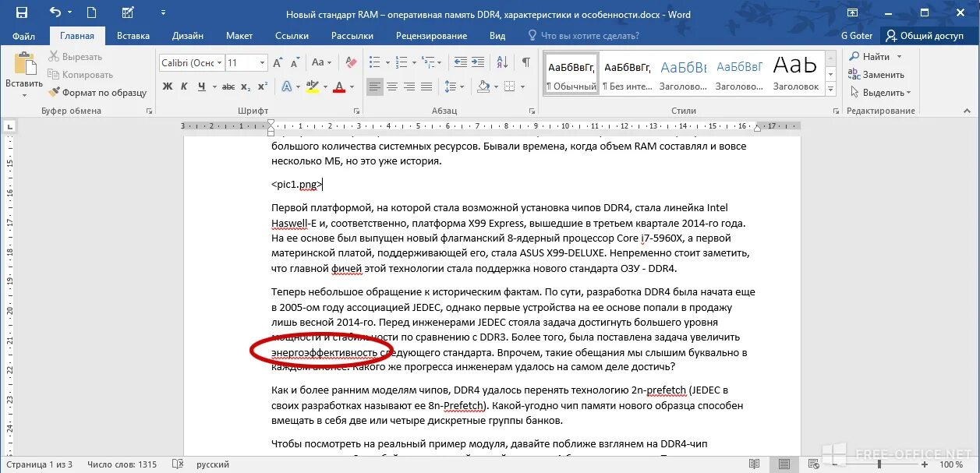Viewport: 980px width, 473px height.
Task: Open the Файл tab
Action: tap(23, 36)
